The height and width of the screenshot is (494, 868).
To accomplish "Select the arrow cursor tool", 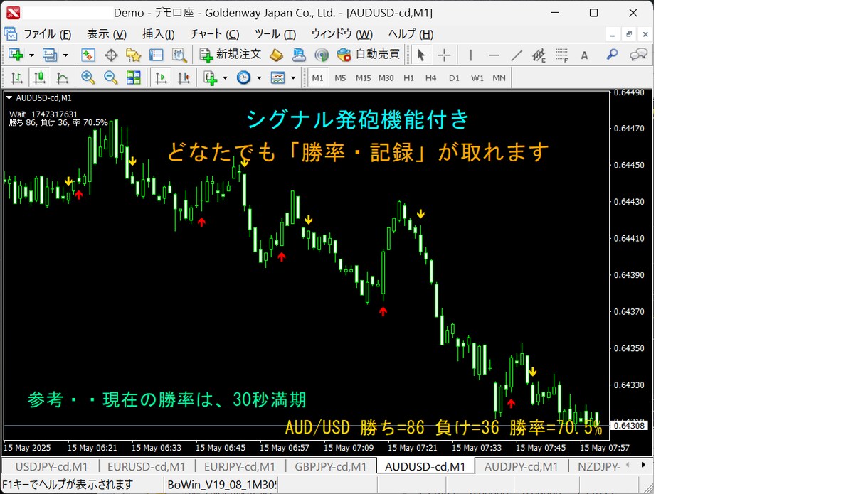I will (420, 55).
